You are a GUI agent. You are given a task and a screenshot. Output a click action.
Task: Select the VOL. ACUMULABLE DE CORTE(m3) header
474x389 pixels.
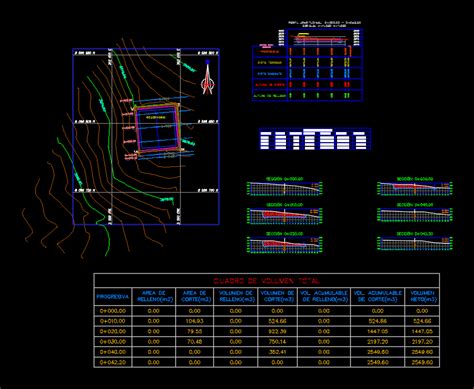click(x=378, y=296)
